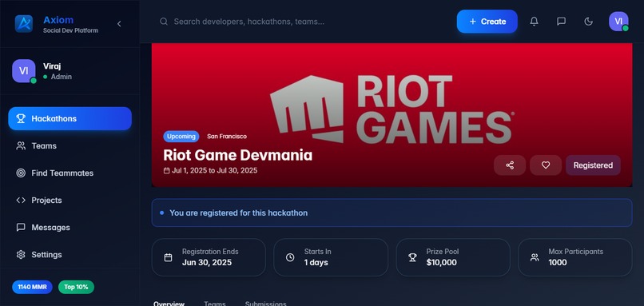
Task: Click the Registration Ends calendar icon
Action: coord(168,257)
